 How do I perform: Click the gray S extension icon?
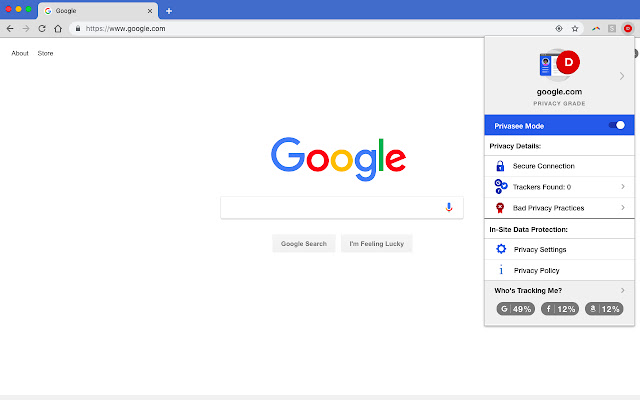point(612,29)
